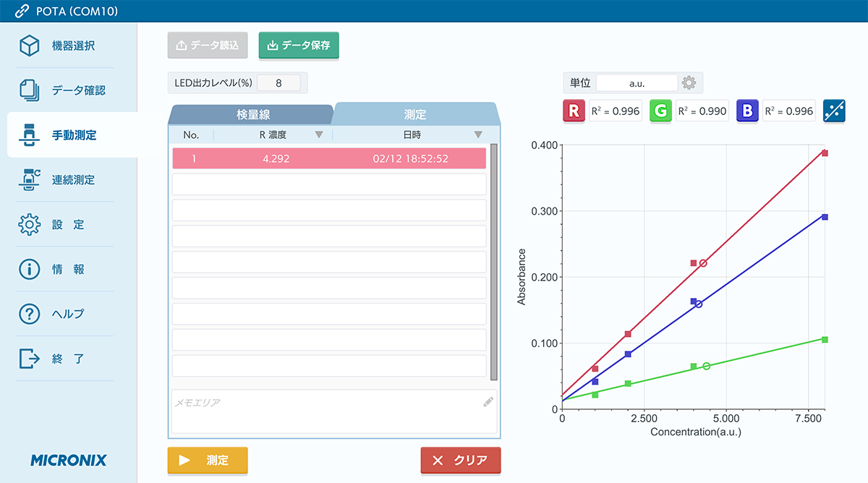Click the LED出力レベル value field
This screenshot has height=483, width=868.
pyautogui.click(x=278, y=82)
